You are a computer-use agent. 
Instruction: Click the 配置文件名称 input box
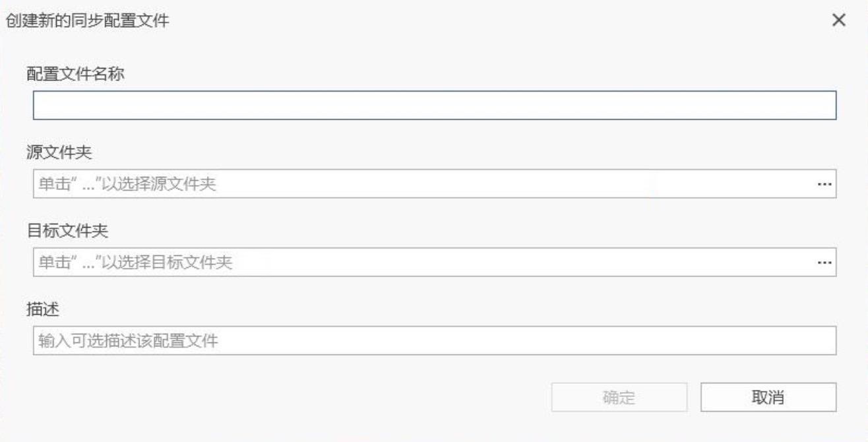click(x=434, y=106)
